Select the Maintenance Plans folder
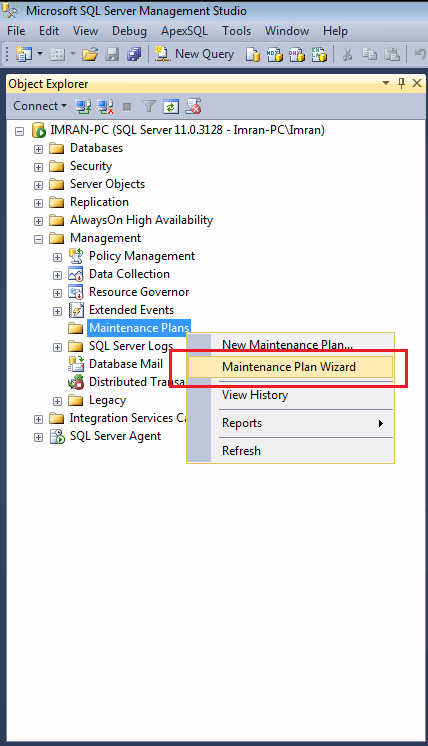This screenshot has height=746, width=428. click(x=139, y=328)
